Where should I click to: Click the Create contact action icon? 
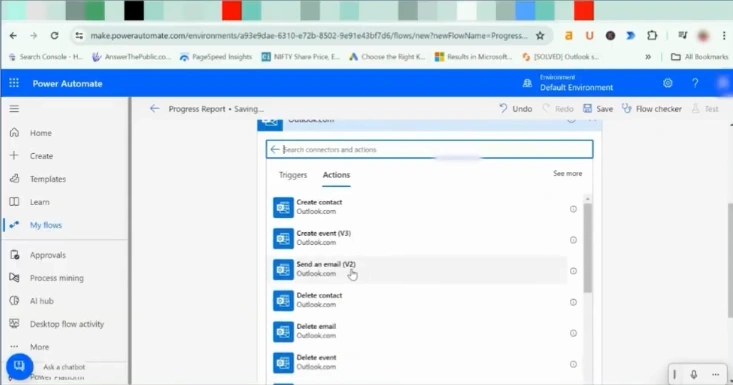pyautogui.click(x=283, y=207)
